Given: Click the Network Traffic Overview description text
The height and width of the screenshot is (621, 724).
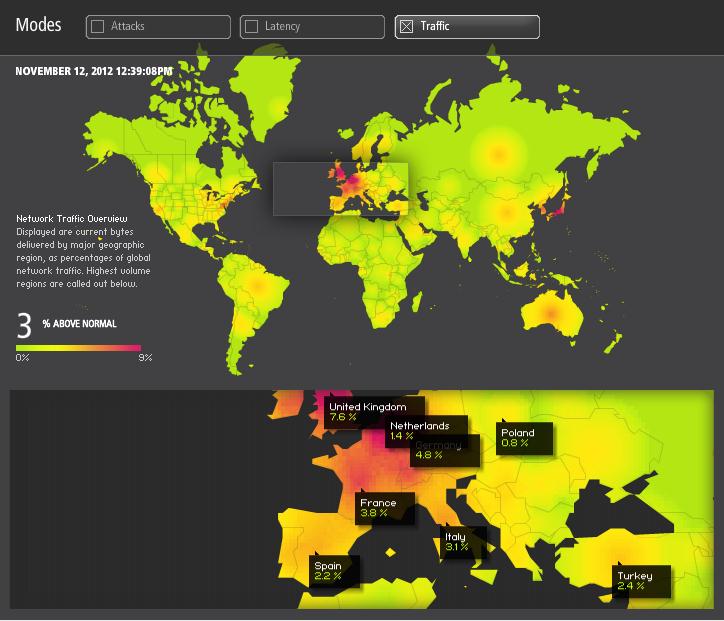Looking at the screenshot, I should (80, 250).
